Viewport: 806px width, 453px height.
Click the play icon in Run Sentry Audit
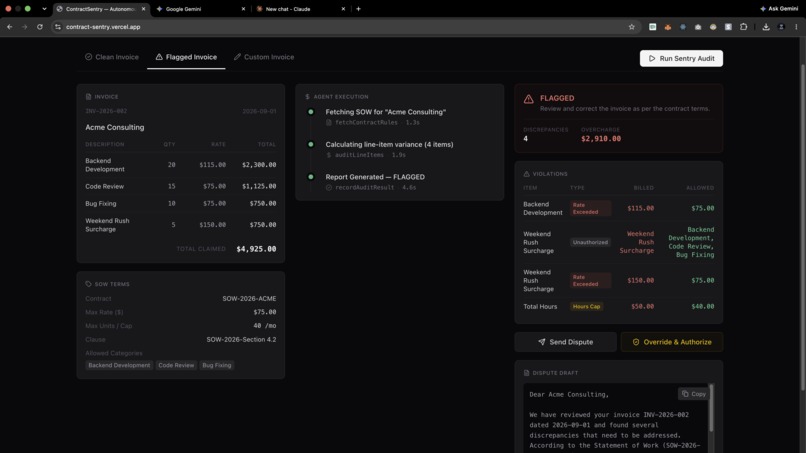652,59
